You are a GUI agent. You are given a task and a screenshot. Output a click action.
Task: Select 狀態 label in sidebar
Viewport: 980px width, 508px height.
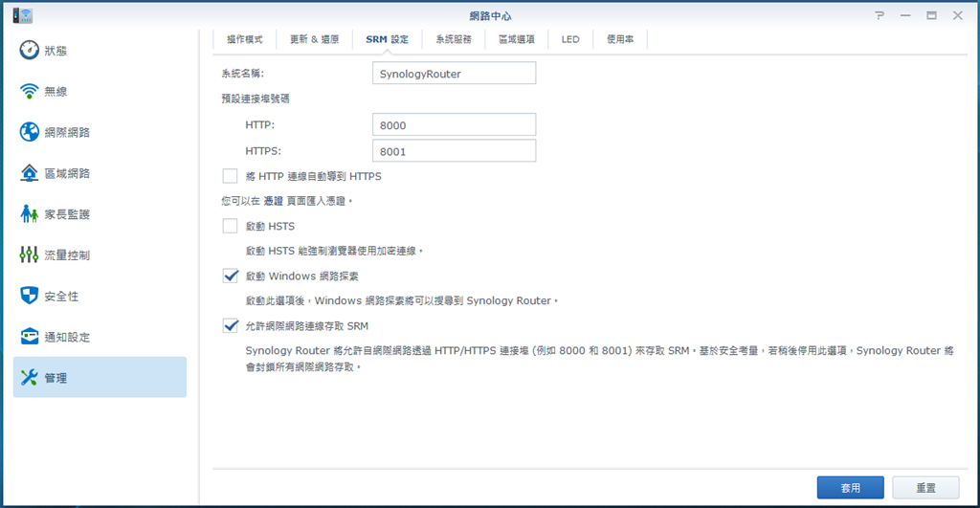pos(56,51)
